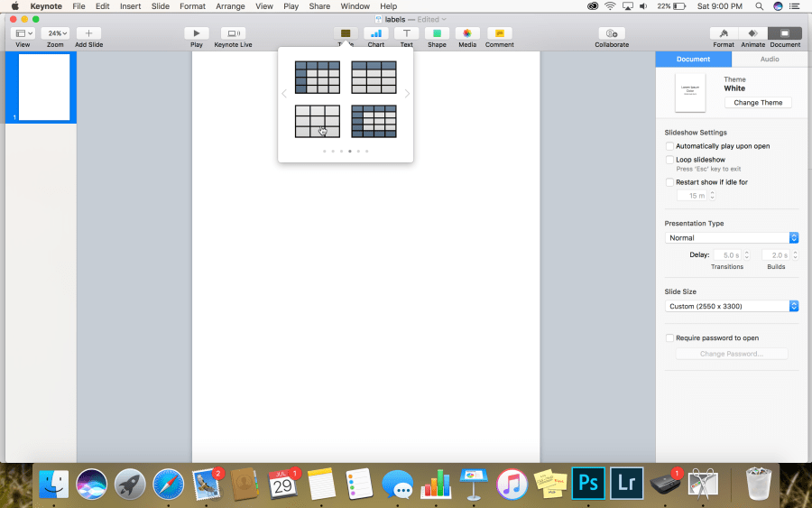Open the Shape toolbar menu
This screenshot has height=508, width=812.
(x=437, y=33)
